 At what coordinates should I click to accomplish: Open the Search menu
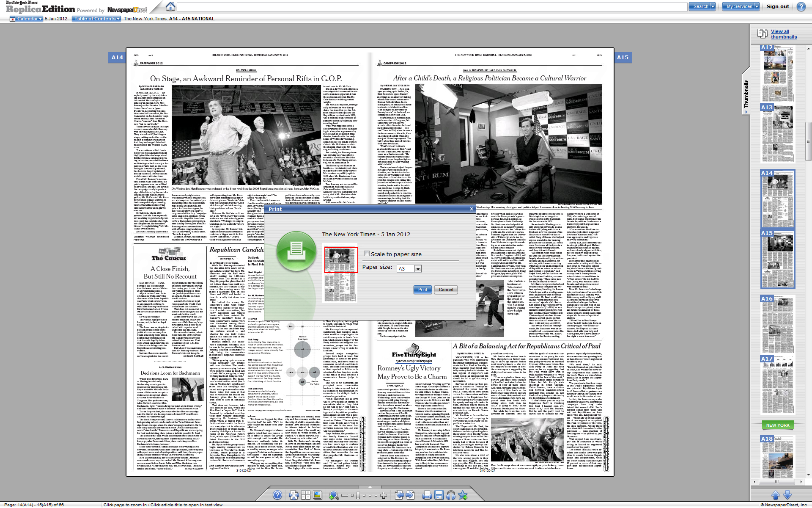click(702, 6)
